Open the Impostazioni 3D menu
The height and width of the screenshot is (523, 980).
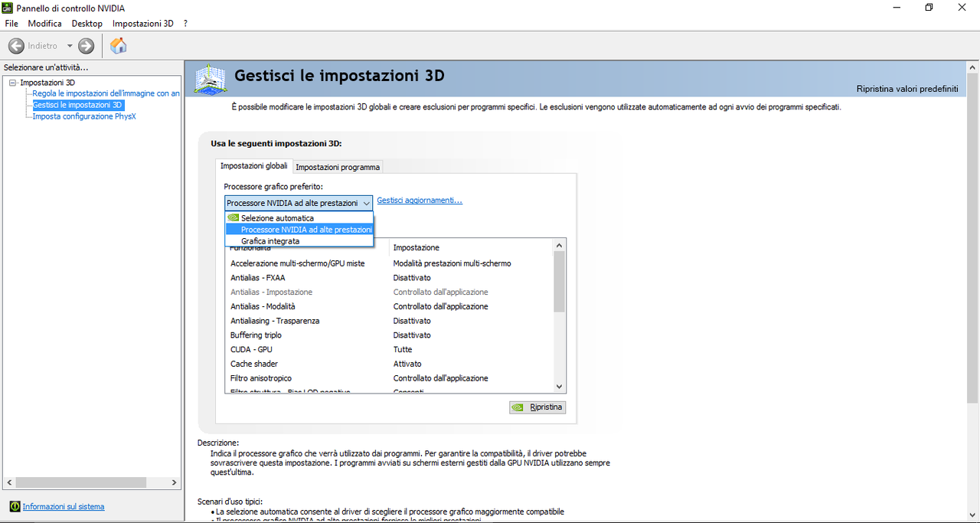pos(143,24)
